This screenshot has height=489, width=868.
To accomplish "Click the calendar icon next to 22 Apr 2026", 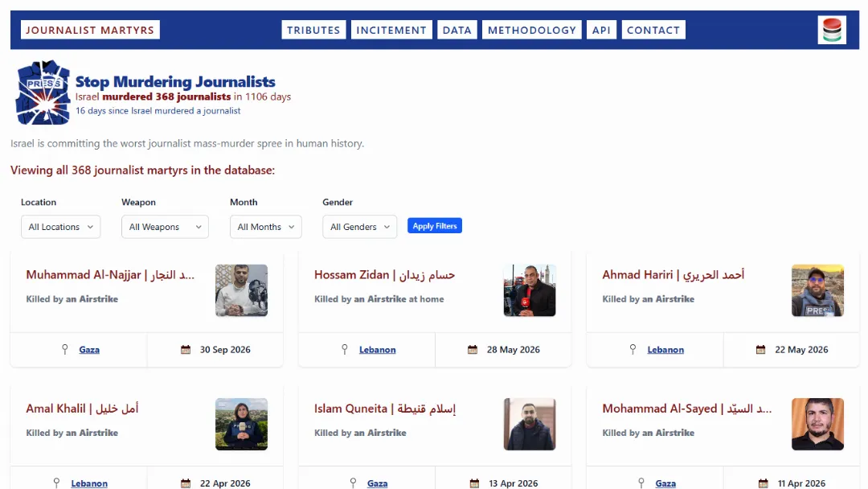I will pos(186,483).
